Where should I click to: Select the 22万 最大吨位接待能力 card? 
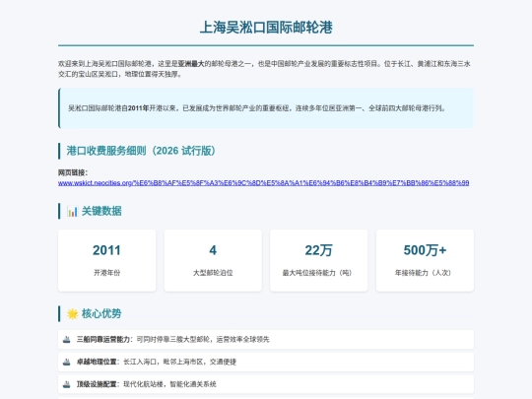(x=319, y=260)
